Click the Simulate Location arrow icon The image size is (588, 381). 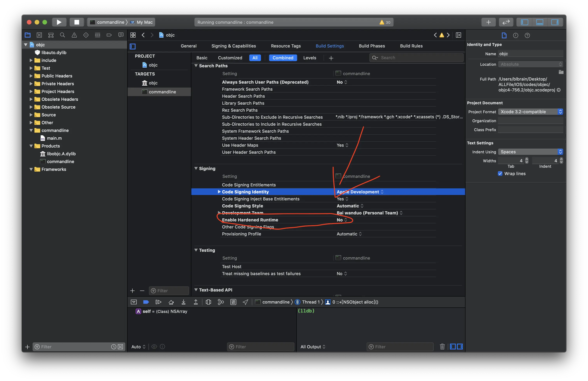pyautogui.click(x=245, y=302)
